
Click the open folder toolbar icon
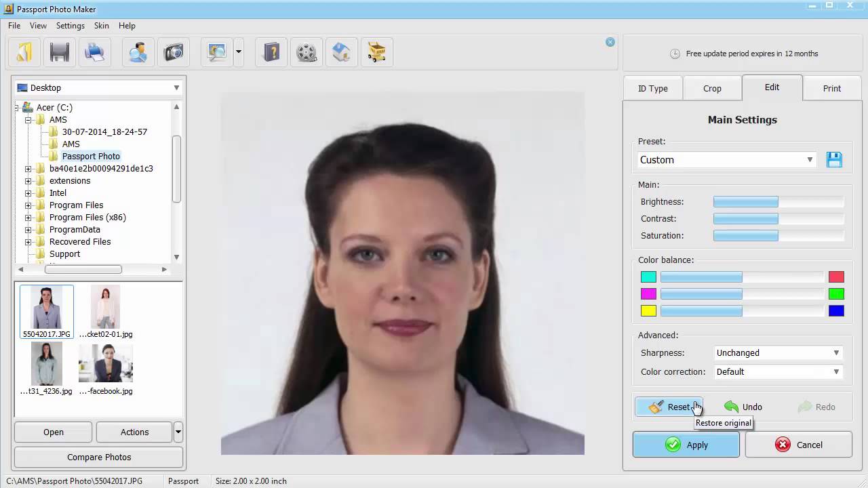tap(25, 52)
